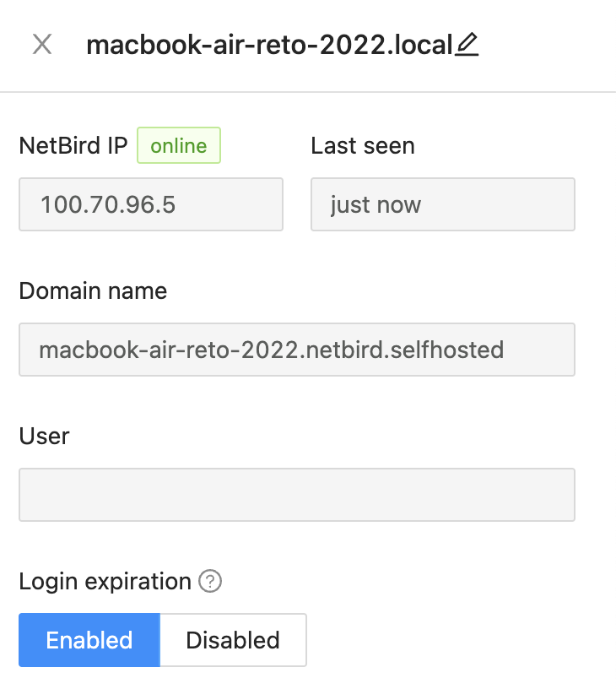Click inside the empty User field
Image resolution: width=616 pixels, height=689 pixels.
pyautogui.click(x=296, y=495)
